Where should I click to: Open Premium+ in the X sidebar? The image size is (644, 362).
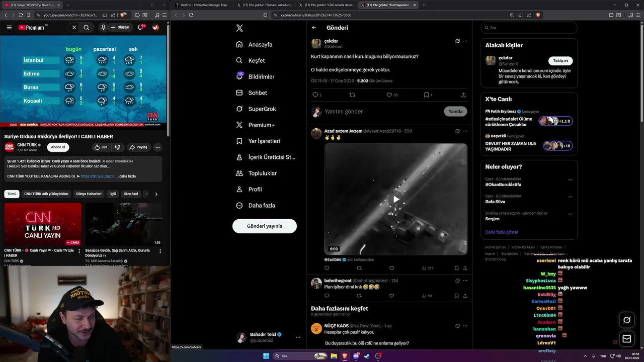(255, 125)
